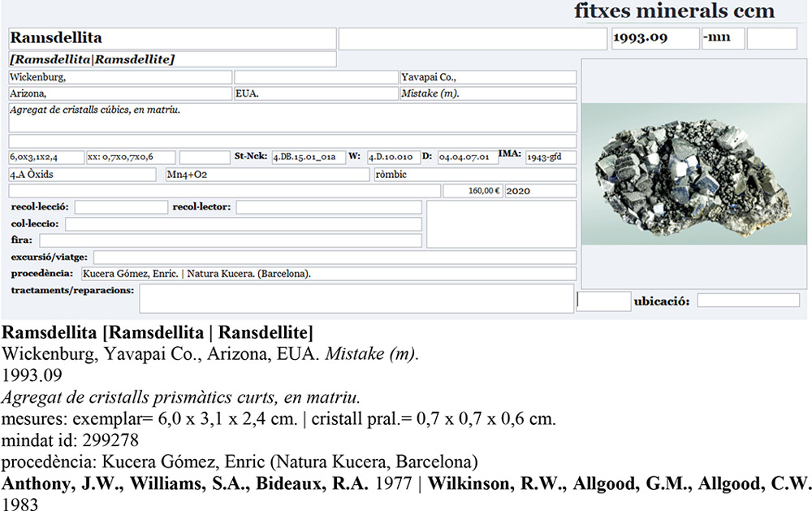
Task: Click the Wickenburg locality field
Action: (x=120, y=77)
